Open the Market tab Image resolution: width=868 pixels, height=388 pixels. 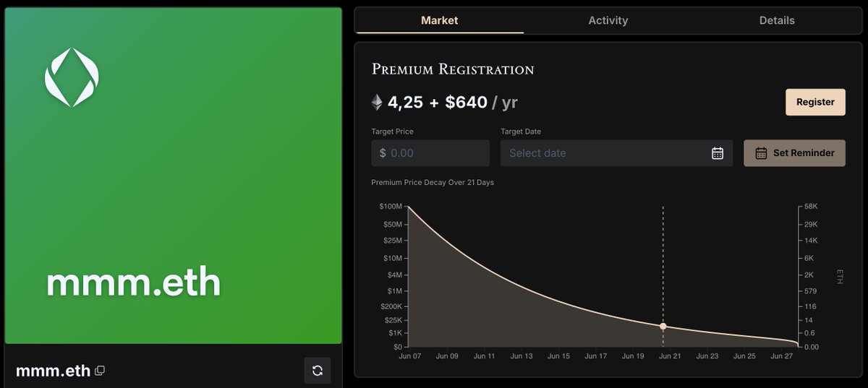439,20
